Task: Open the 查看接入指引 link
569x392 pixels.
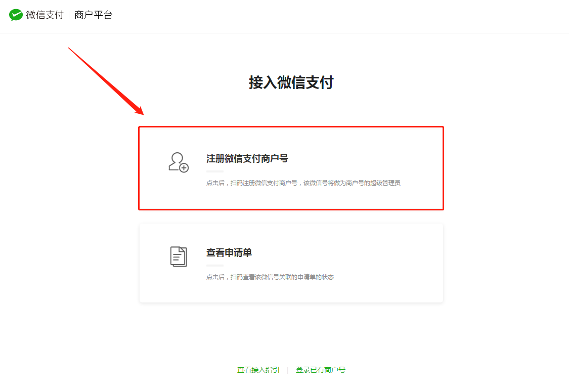Action: pos(258,370)
